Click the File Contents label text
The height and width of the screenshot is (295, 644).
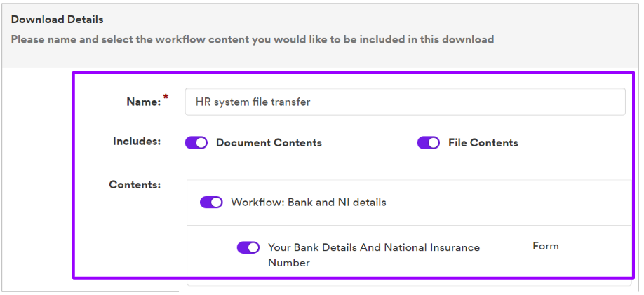pos(483,143)
